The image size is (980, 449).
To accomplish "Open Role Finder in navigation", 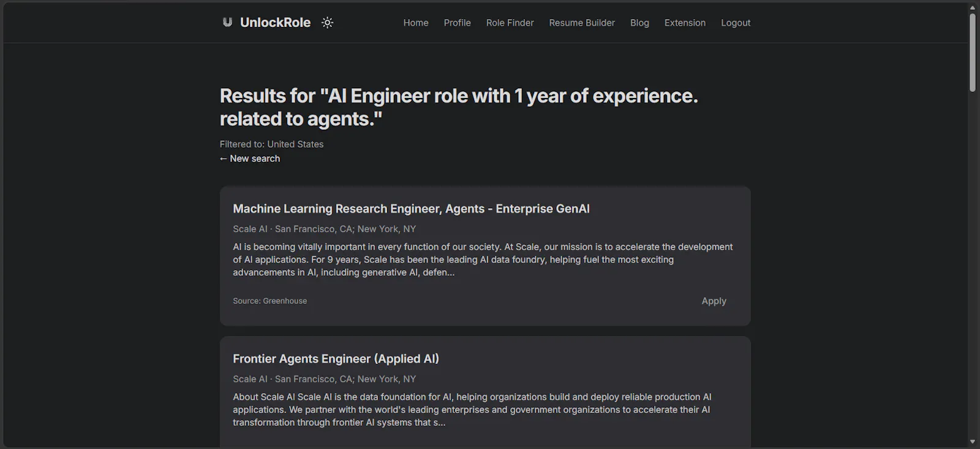I will (510, 23).
